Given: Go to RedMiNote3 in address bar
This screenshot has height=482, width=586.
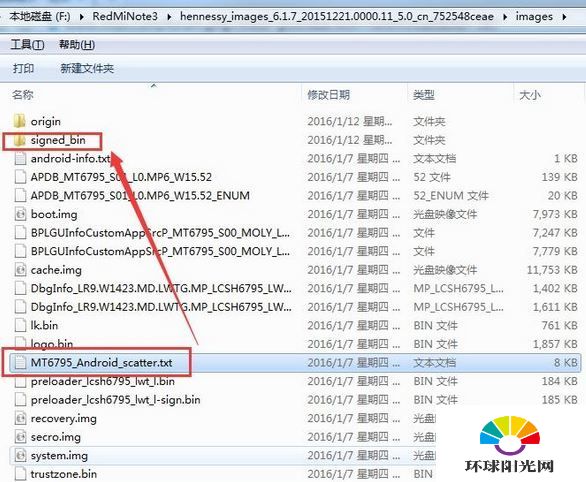Looking at the screenshot, I should point(125,16).
